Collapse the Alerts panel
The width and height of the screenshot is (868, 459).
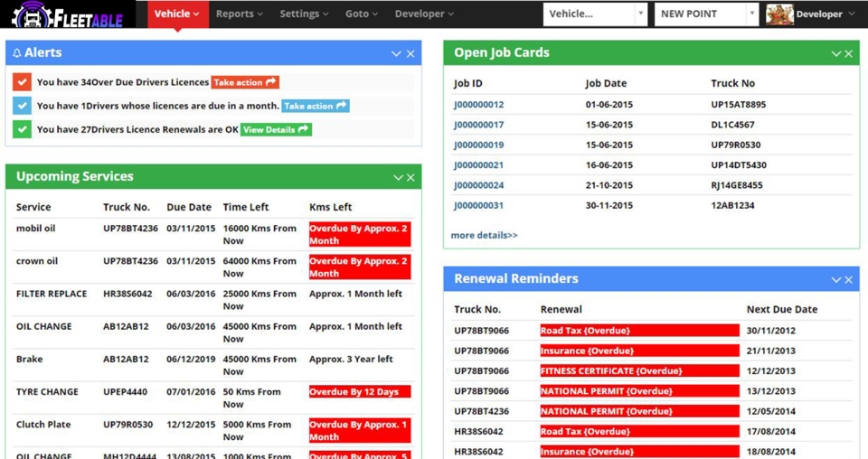point(396,53)
